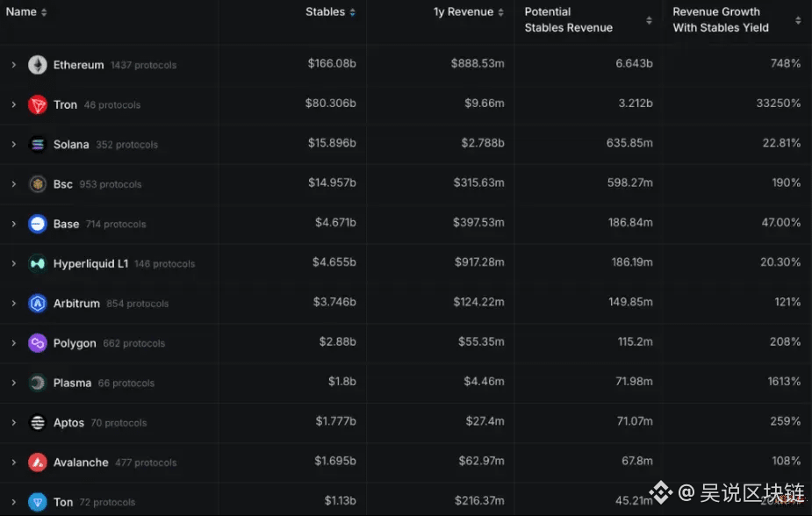This screenshot has width=812, height=516.
Task: Click the Bsc chain logo icon
Action: click(x=37, y=184)
